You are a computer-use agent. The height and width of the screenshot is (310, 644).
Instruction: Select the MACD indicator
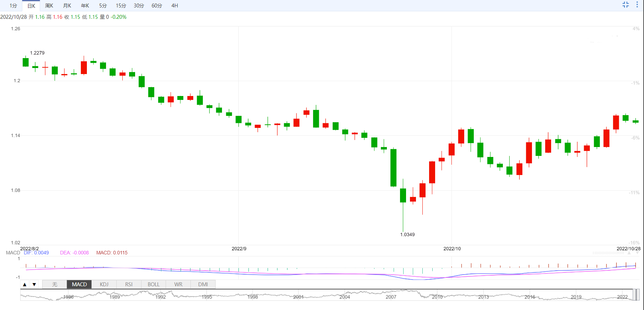[x=79, y=284]
